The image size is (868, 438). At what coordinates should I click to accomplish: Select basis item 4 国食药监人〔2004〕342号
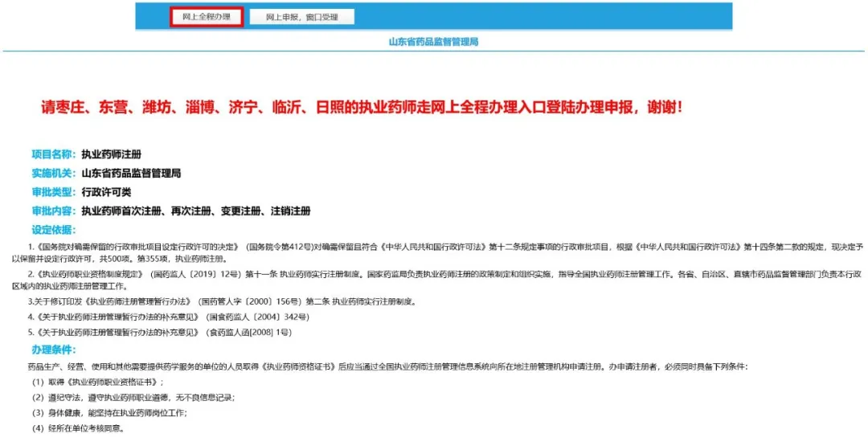pos(168,317)
